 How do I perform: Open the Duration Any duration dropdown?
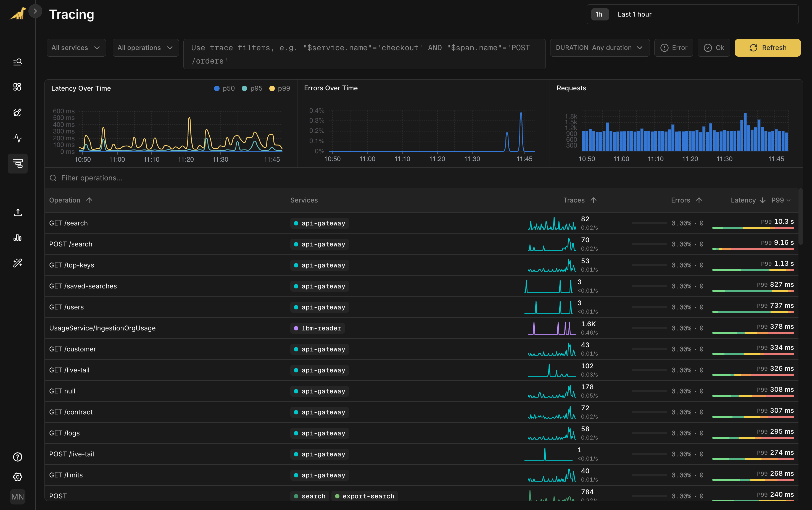[600, 48]
